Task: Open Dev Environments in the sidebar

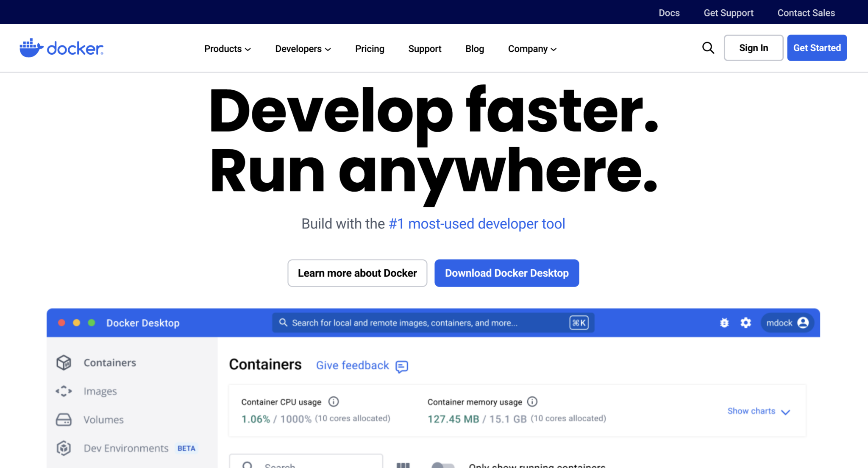Action: point(64,448)
